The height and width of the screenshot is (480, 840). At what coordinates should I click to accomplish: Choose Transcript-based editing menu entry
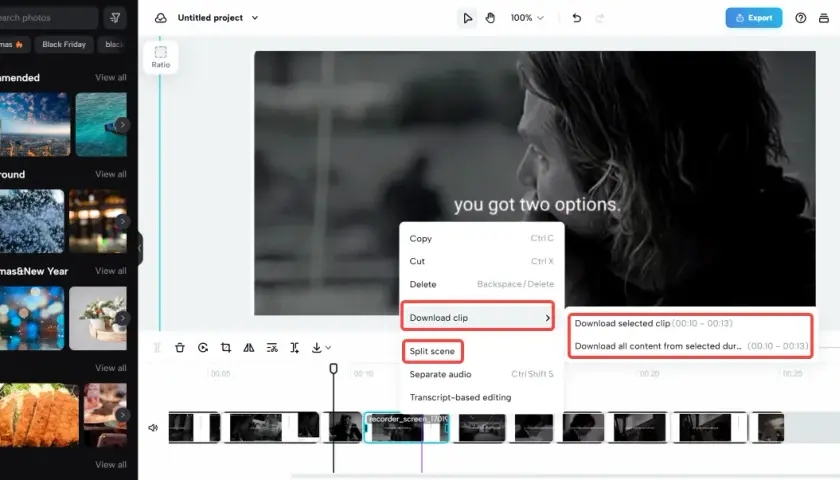pos(482,397)
